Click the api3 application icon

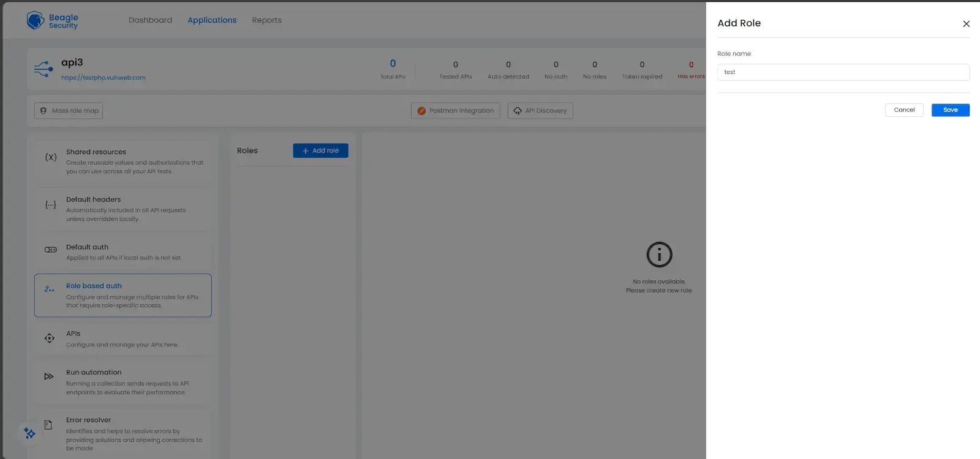tap(43, 69)
